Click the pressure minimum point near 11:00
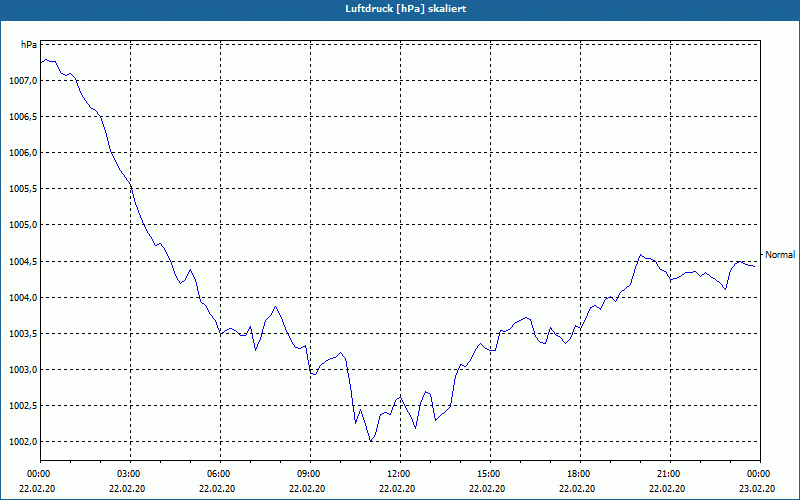This screenshot has width=800, height=500. pyautogui.click(x=371, y=441)
